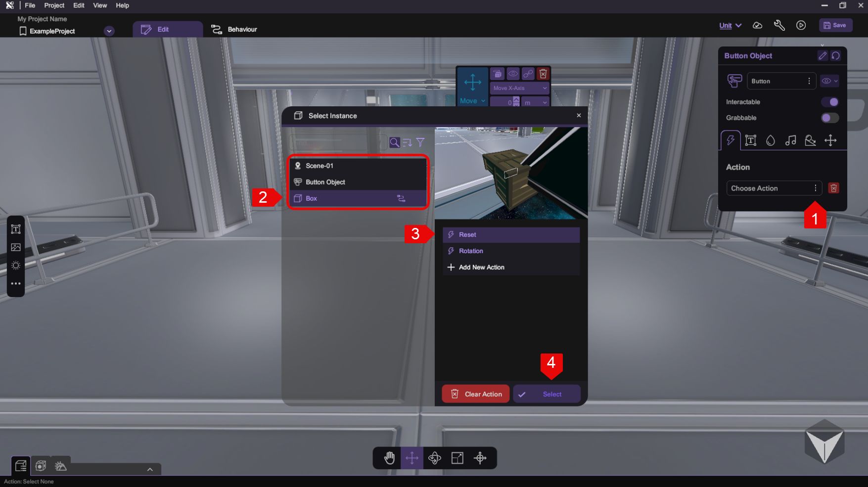Click the Clear Action button

pos(475,394)
